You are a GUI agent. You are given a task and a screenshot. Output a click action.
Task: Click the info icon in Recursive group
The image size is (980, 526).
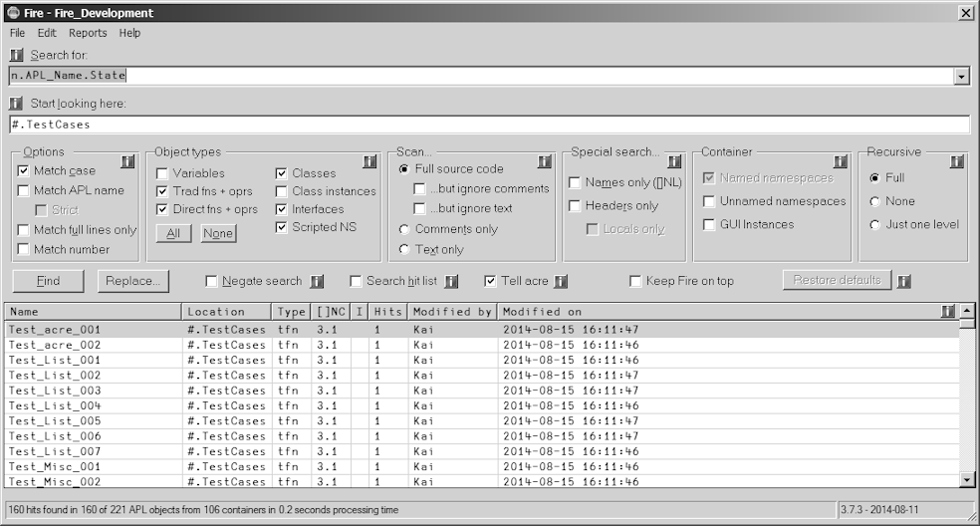[x=956, y=162]
